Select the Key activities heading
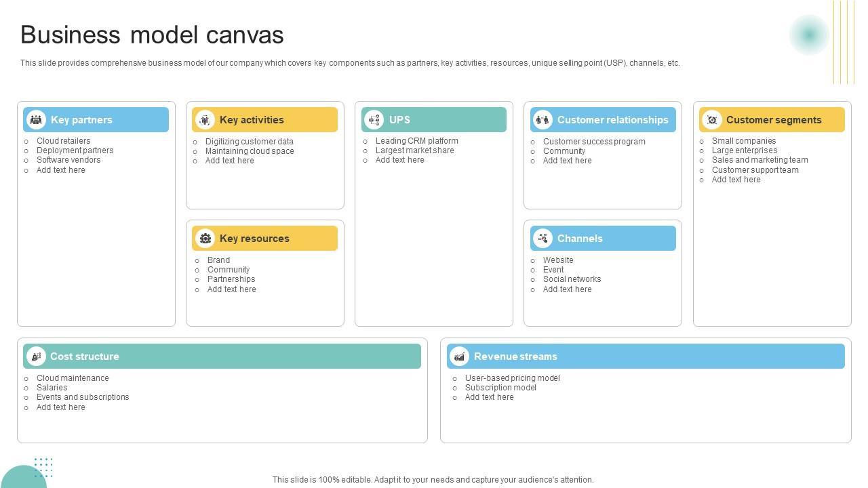Screen dimensions: 868x488 tap(252, 120)
